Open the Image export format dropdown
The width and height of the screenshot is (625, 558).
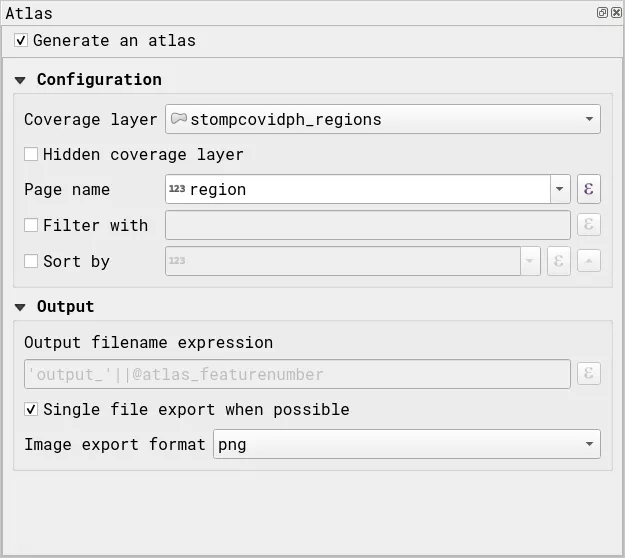589,444
